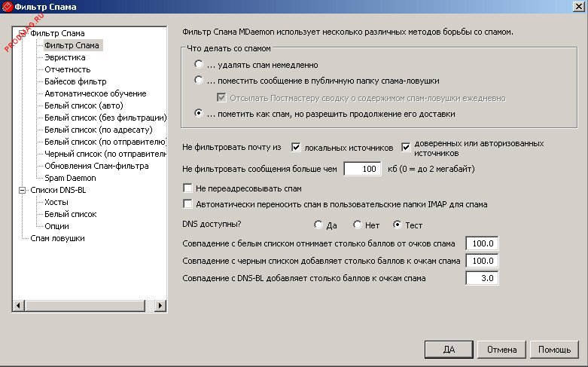The image size is (588, 367).
Task: Set DNS доступны to Да
Action: pyautogui.click(x=318, y=225)
